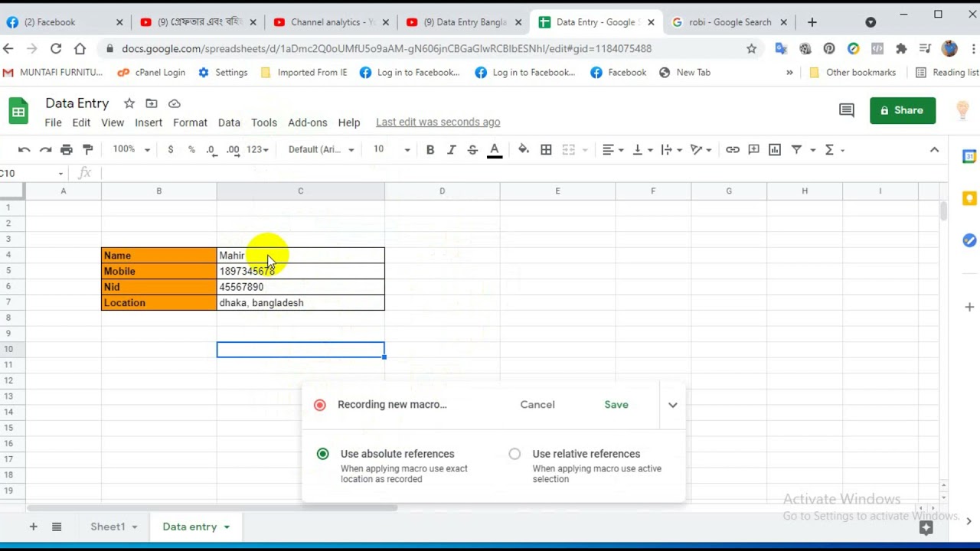Toggle italic formatting
Screen dimensions: 980x551
click(452, 150)
